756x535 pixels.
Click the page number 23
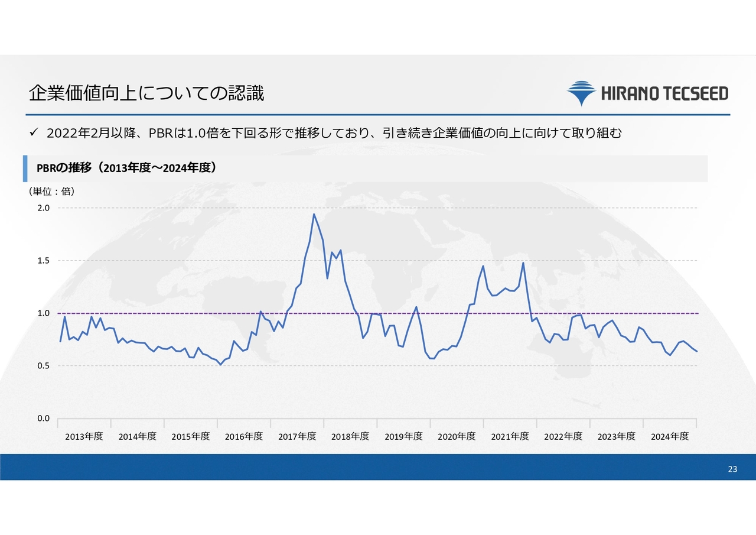(x=732, y=469)
